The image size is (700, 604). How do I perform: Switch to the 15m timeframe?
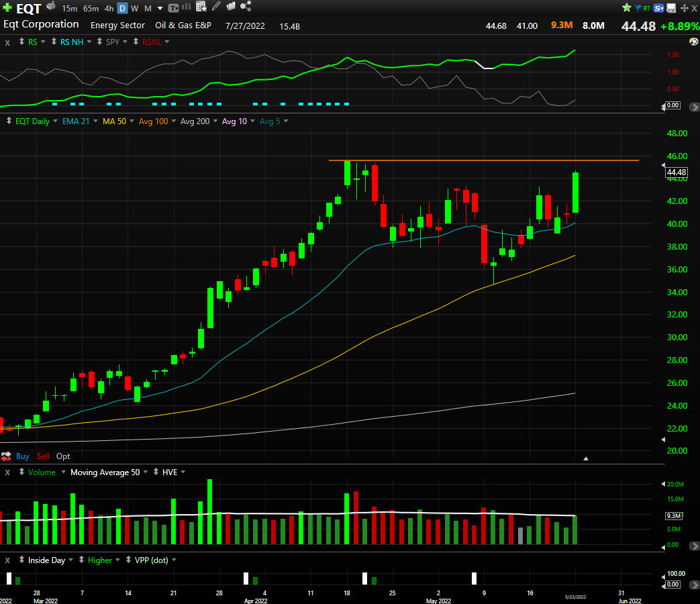click(x=70, y=9)
